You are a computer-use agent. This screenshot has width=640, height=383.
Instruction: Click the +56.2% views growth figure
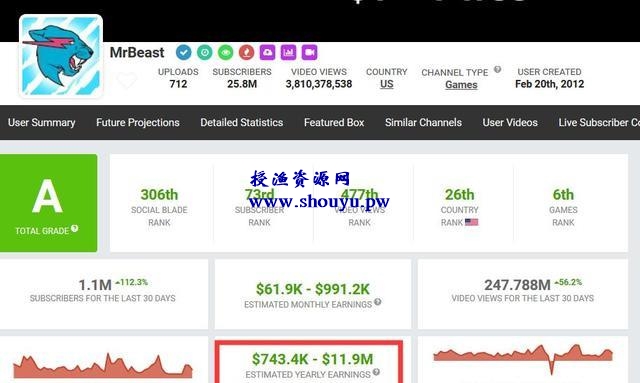pyautogui.click(x=568, y=282)
